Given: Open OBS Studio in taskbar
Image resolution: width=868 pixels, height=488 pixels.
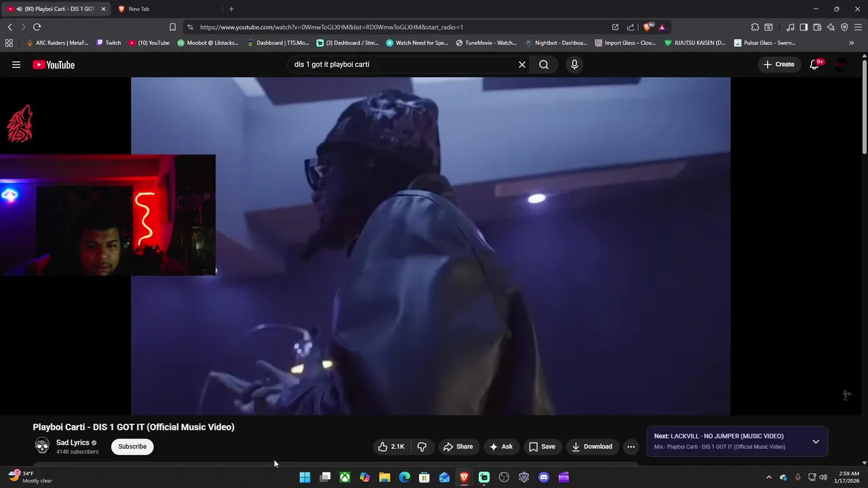Looking at the screenshot, I should pos(504,477).
